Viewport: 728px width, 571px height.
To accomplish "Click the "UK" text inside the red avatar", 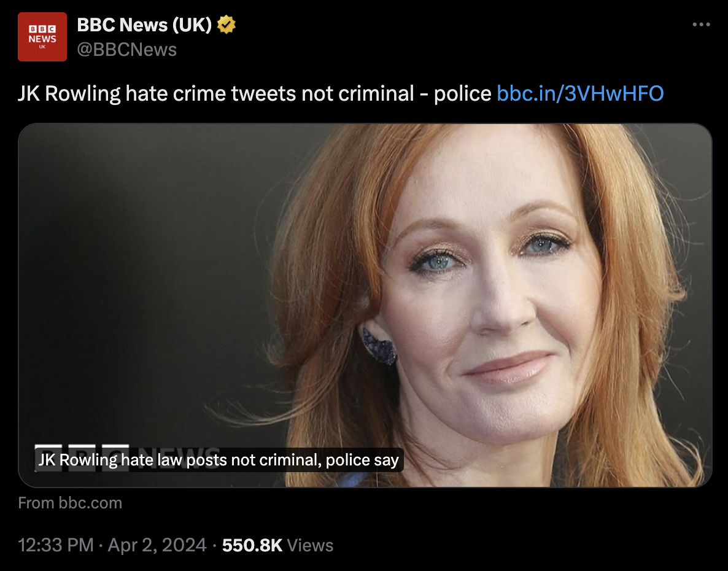I will tap(42, 47).
